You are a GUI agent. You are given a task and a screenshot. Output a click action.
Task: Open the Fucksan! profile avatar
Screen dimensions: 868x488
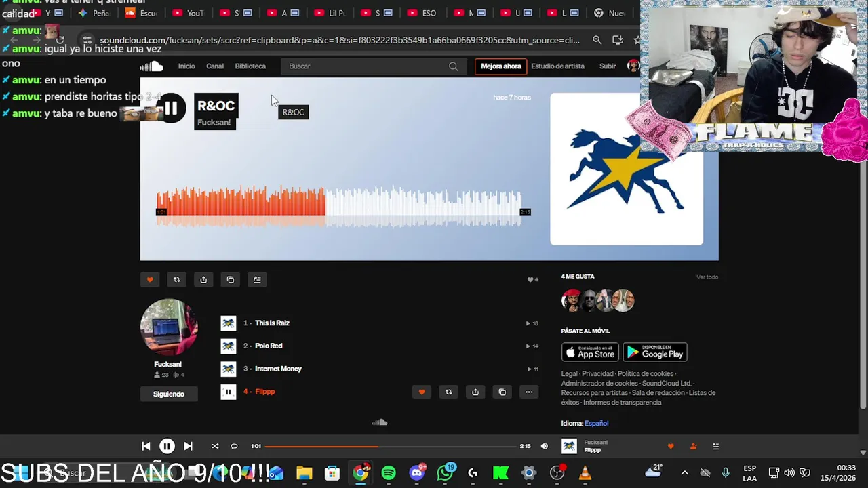point(169,327)
